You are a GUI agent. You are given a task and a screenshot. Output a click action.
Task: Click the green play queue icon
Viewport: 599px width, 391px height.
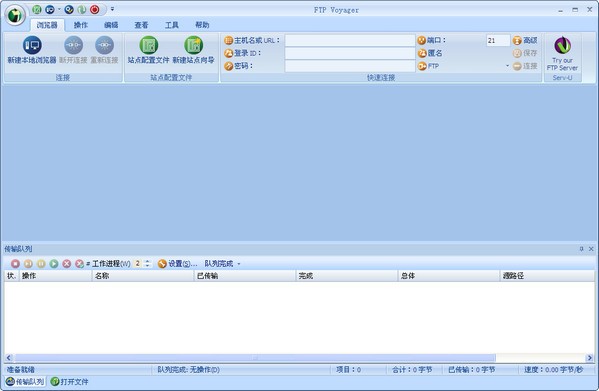(x=54, y=263)
